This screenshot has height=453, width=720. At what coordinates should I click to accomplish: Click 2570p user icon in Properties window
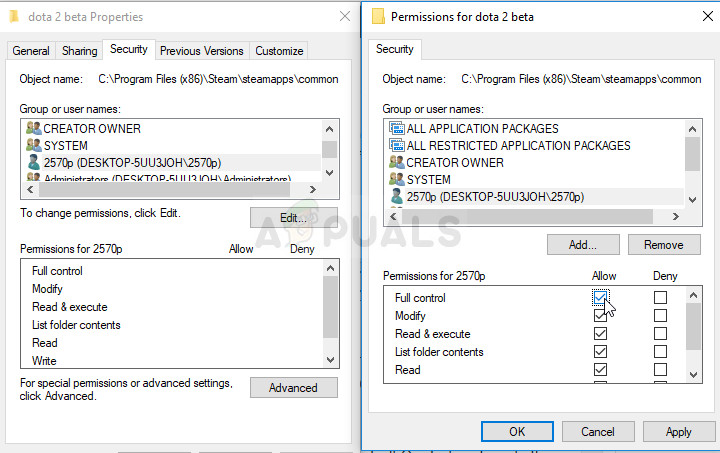(34, 163)
